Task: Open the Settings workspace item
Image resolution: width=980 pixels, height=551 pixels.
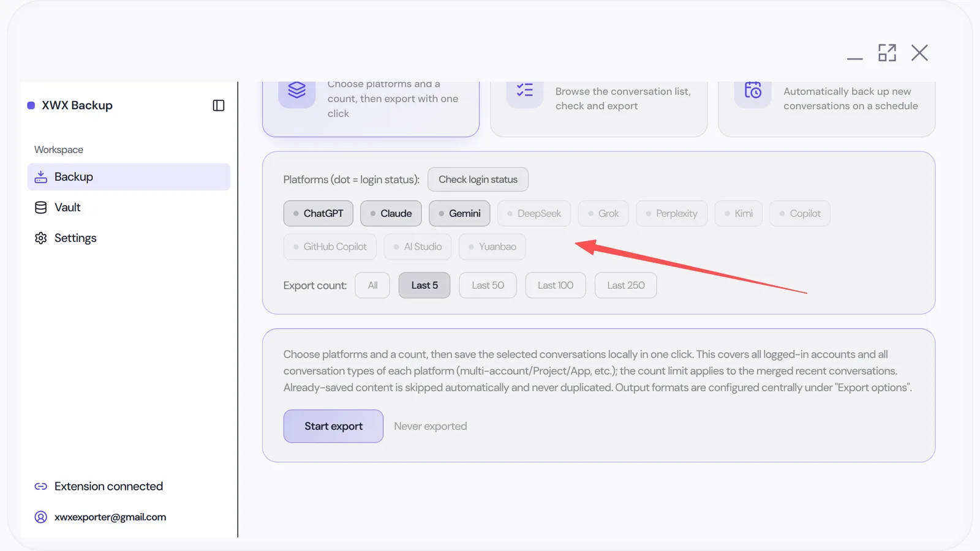Action: [129, 238]
